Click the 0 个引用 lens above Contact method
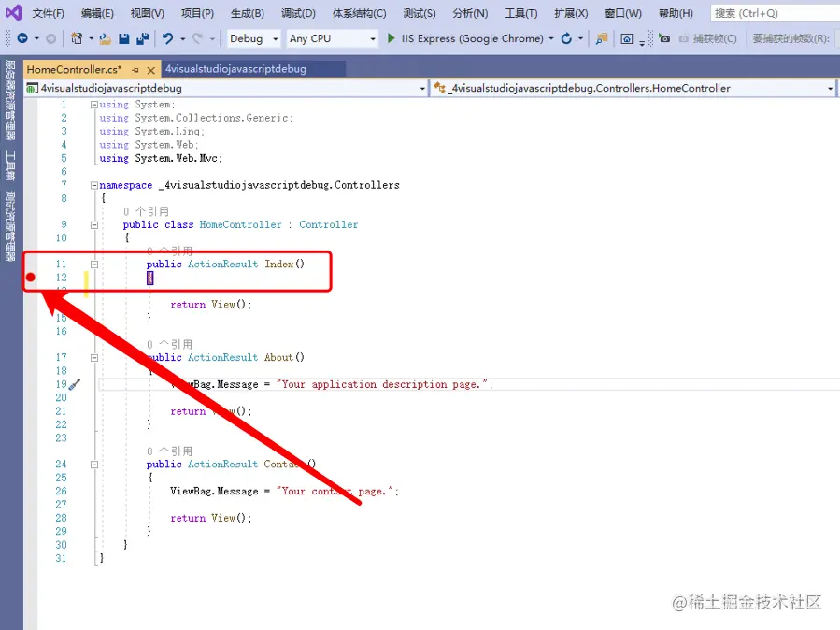This screenshot has width=840, height=630. (x=169, y=451)
